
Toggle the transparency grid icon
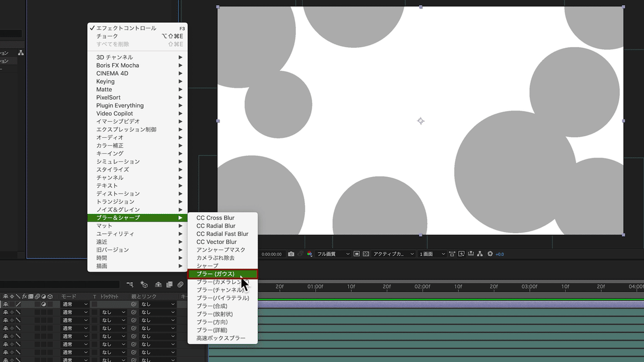[x=365, y=254]
